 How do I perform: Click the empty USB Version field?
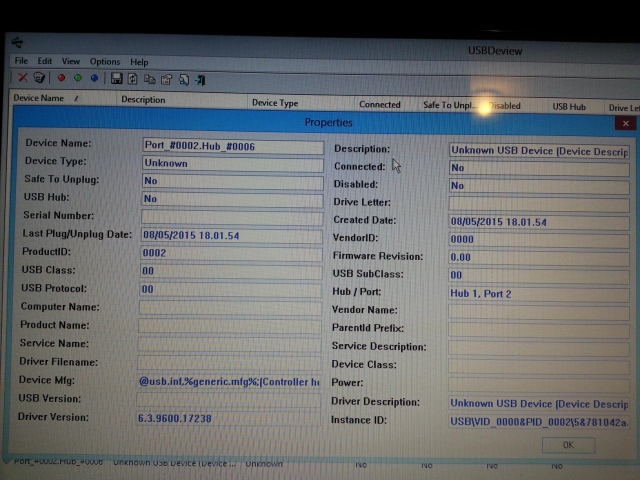[x=228, y=400]
